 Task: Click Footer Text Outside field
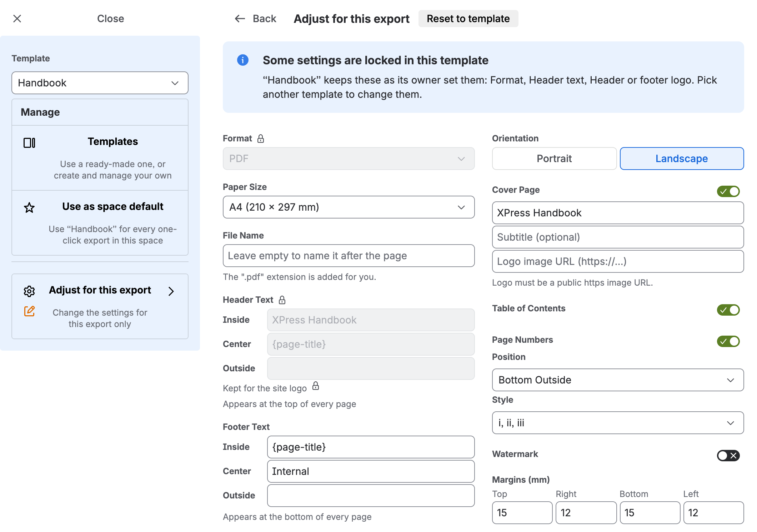point(371,496)
